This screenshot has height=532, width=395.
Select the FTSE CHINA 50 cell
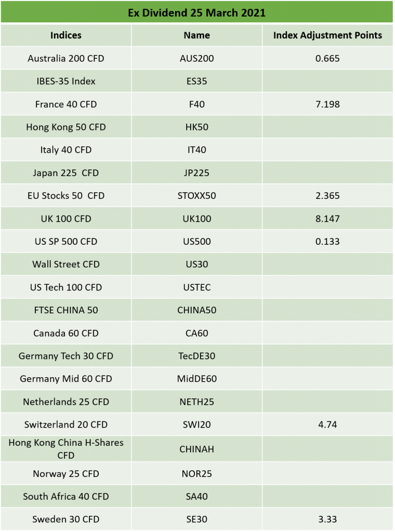click(66, 310)
